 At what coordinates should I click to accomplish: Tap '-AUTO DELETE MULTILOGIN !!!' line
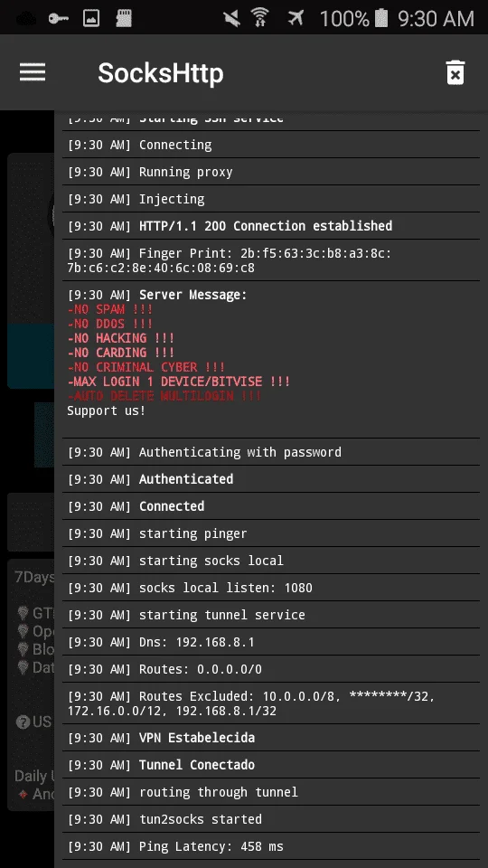tap(164, 396)
